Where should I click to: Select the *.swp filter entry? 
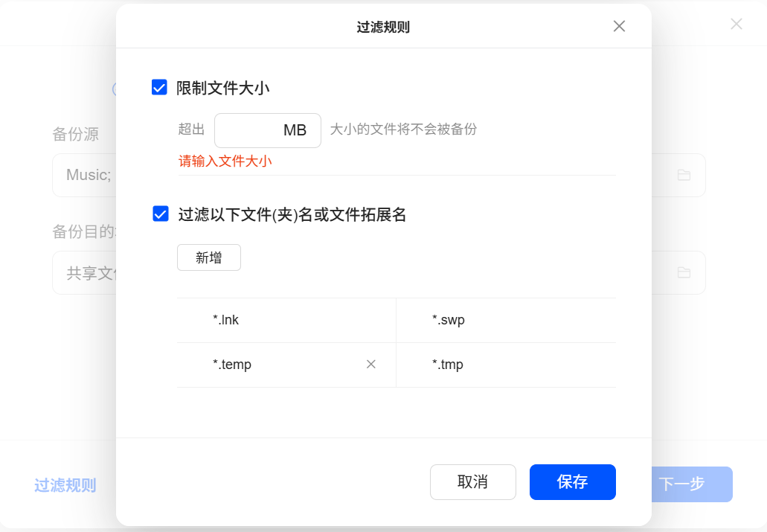click(448, 320)
